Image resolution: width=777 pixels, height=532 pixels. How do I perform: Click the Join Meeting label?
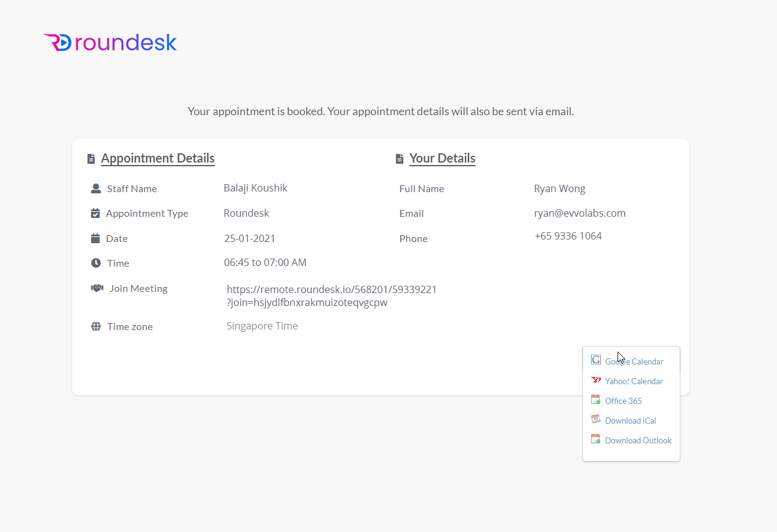coord(139,288)
